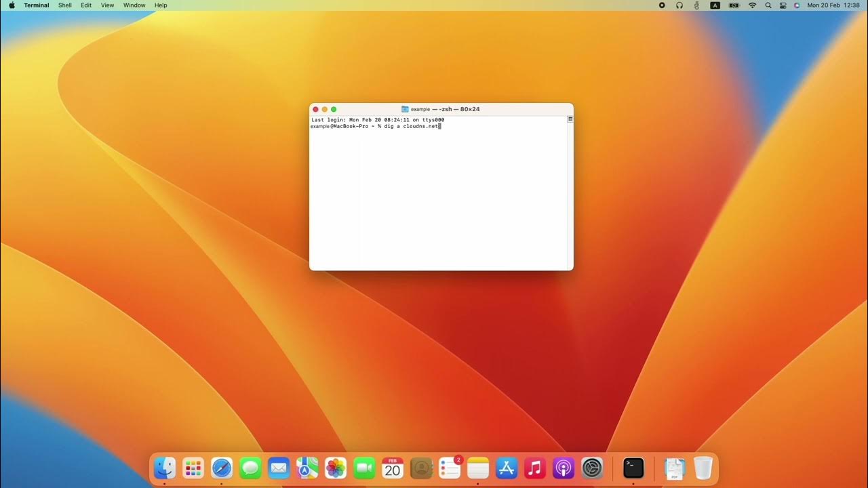Click the 'dig a cloudns.net' command text
868x488 pixels.
point(412,126)
